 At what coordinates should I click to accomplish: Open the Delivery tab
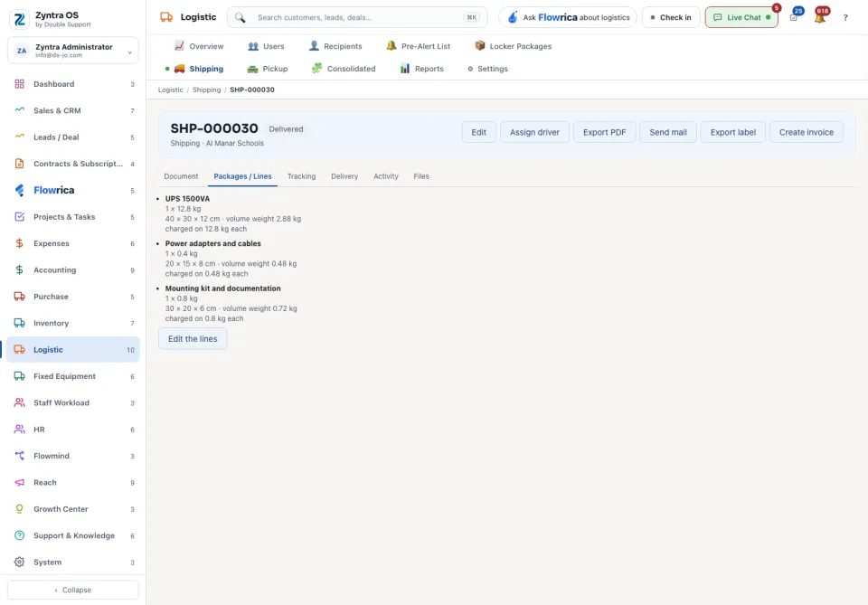[344, 176]
